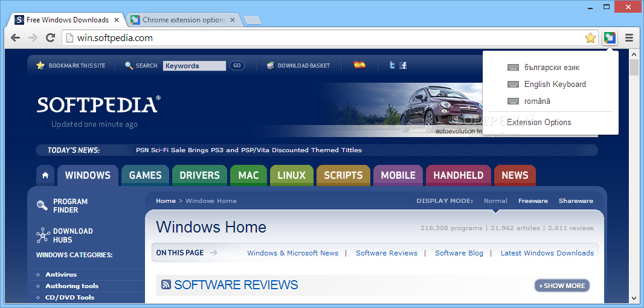This screenshot has width=644, height=308.
Task: Click the scrollbar down arrow
Action: (634, 298)
